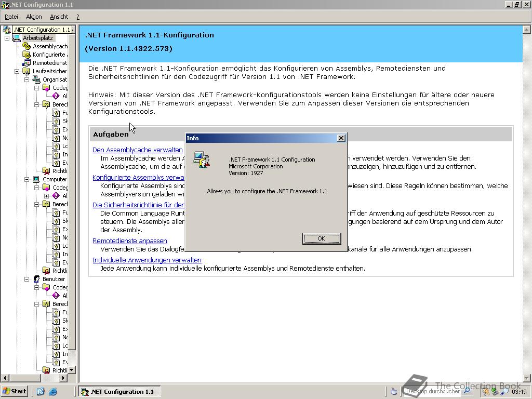Click the .NET Configuration 1.1 taskbar button
Image resolution: width=532 pixels, height=399 pixels.
tap(119, 392)
